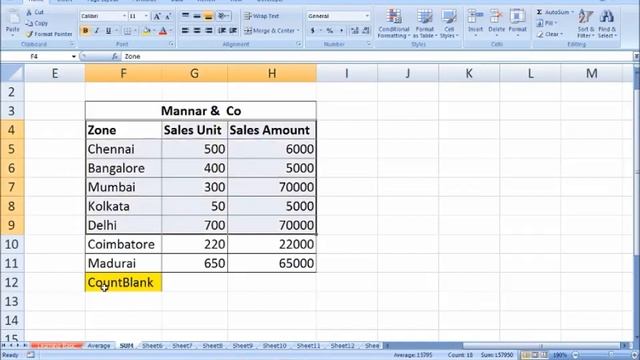
Task: Increase the cell indent
Action: (233, 31)
